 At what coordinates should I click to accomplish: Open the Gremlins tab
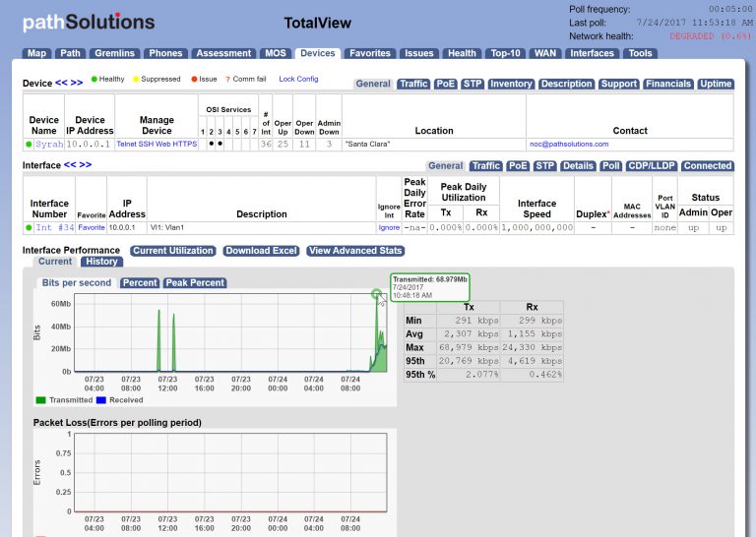coord(116,53)
